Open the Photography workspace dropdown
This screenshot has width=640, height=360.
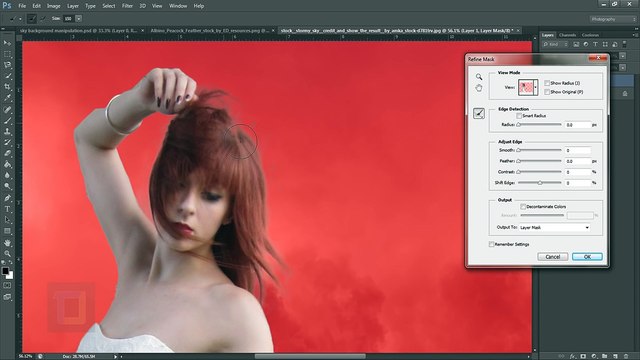pos(612,19)
